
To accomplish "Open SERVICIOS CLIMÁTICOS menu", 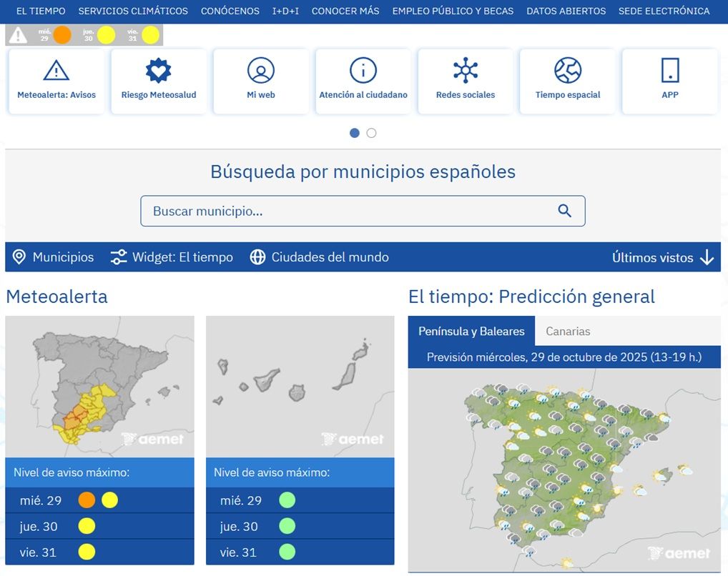I will 133,11.
